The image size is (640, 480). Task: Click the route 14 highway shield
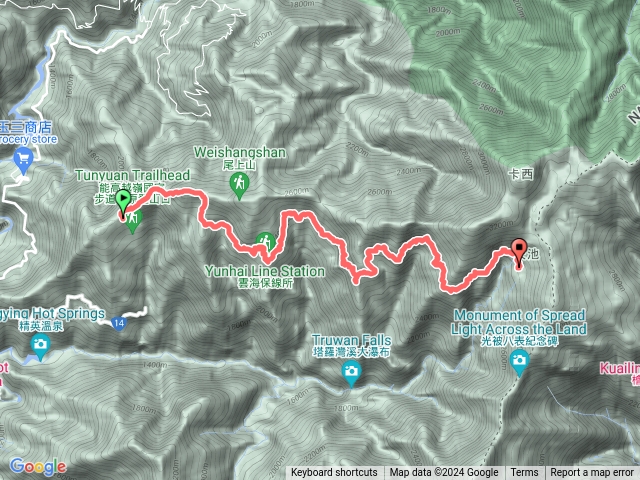pos(119,324)
